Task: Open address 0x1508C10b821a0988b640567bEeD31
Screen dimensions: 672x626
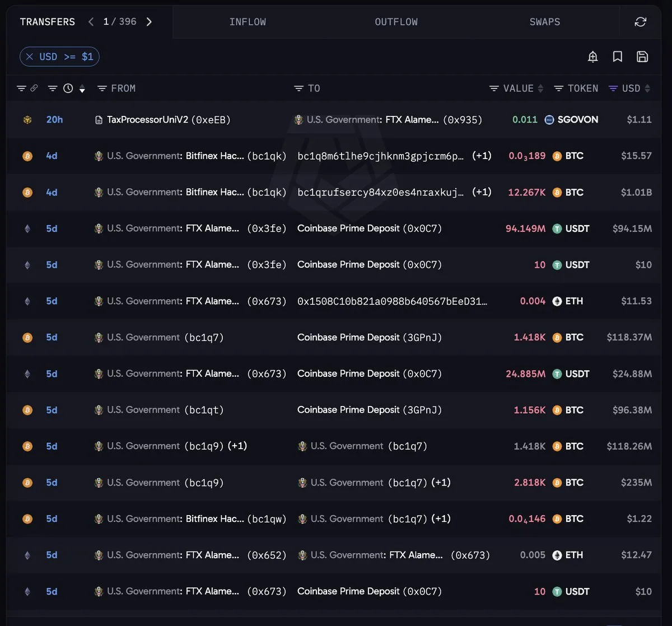Action: [393, 301]
